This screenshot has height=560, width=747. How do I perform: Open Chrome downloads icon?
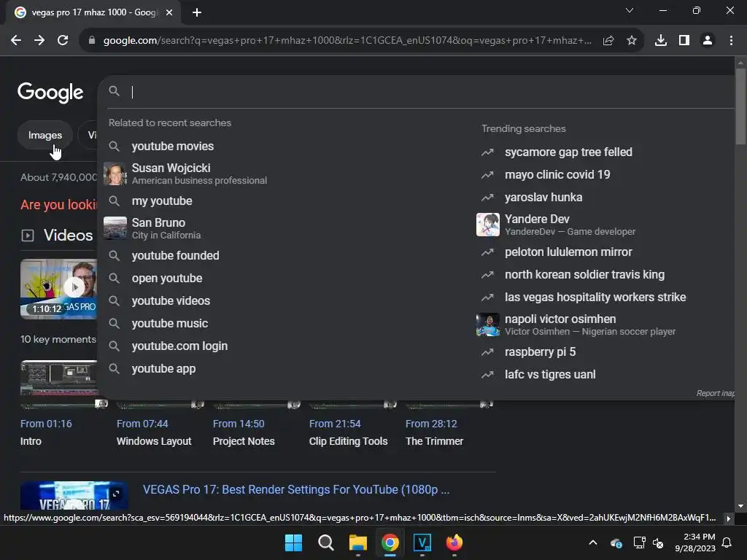pyautogui.click(x=661, y=41)
